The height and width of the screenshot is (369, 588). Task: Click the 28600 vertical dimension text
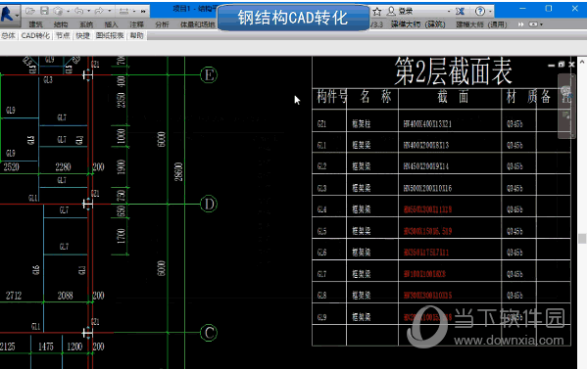179,171
